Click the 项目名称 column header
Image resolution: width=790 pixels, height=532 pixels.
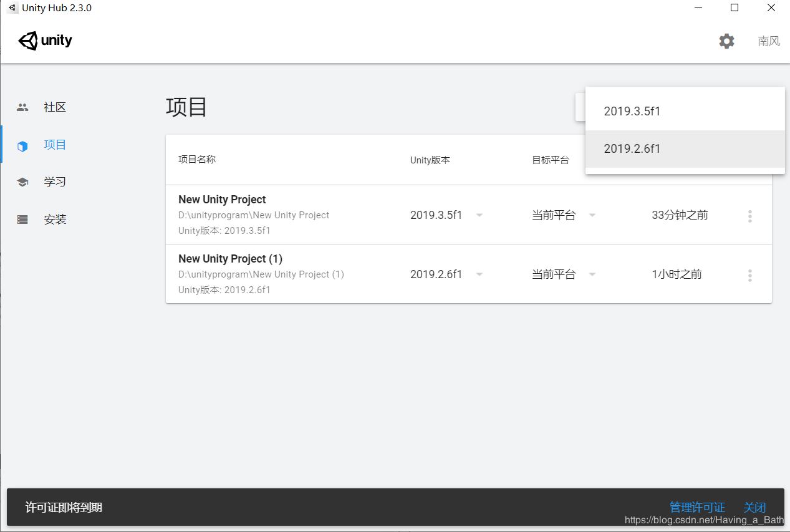197,159
